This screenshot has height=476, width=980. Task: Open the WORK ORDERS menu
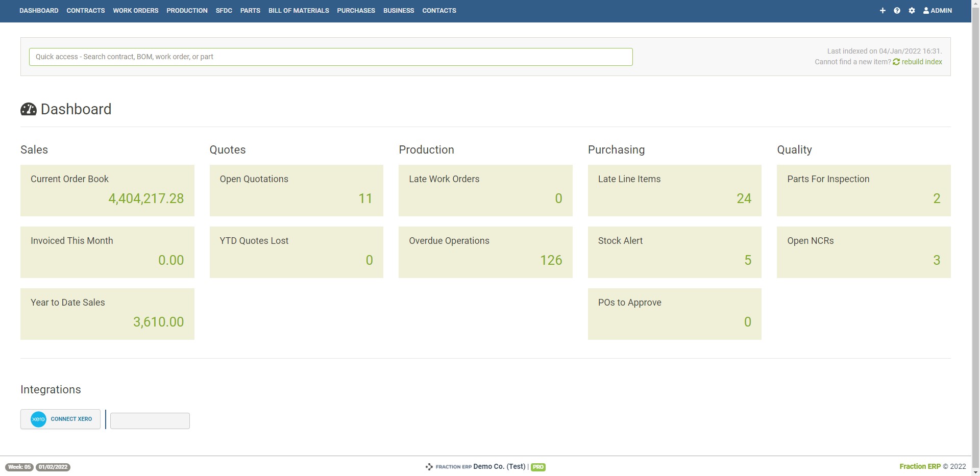pyautogui.click(x=135, y=10)
